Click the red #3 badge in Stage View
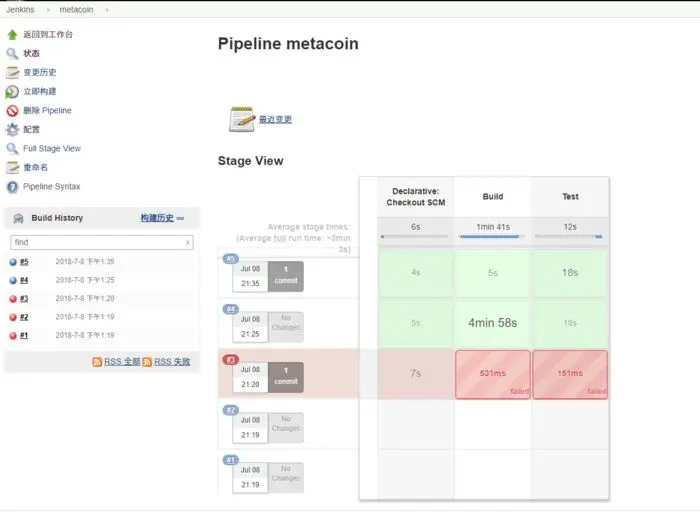The width and height of the screenshot is (700, 514). [x=230, y=359]
